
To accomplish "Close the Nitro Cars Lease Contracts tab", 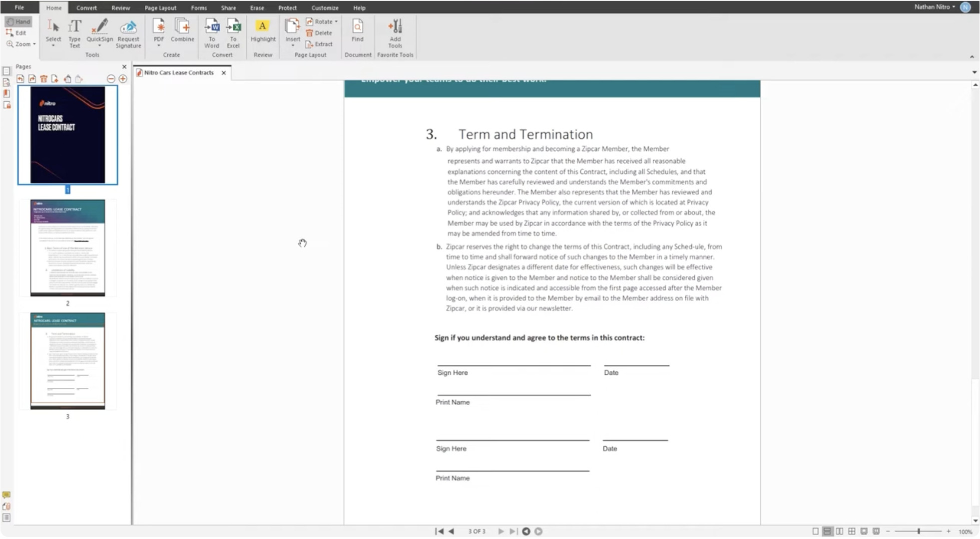I will [224, 73].
